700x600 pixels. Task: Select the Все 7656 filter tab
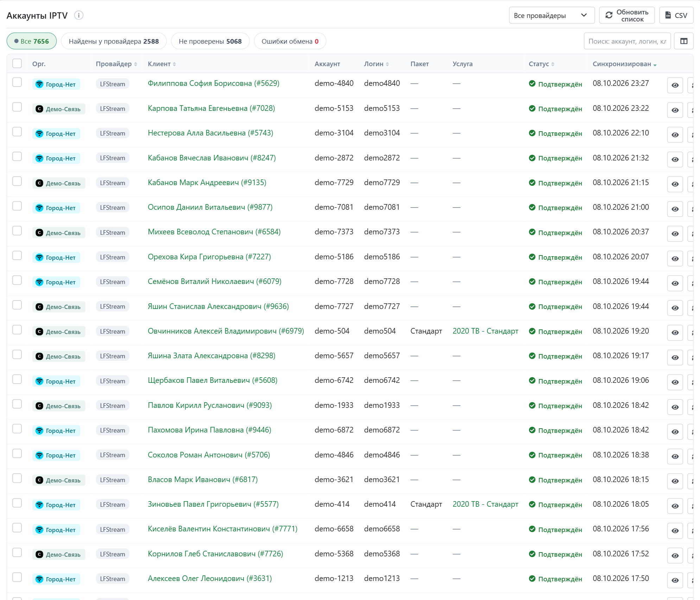(x=32, y=41)
